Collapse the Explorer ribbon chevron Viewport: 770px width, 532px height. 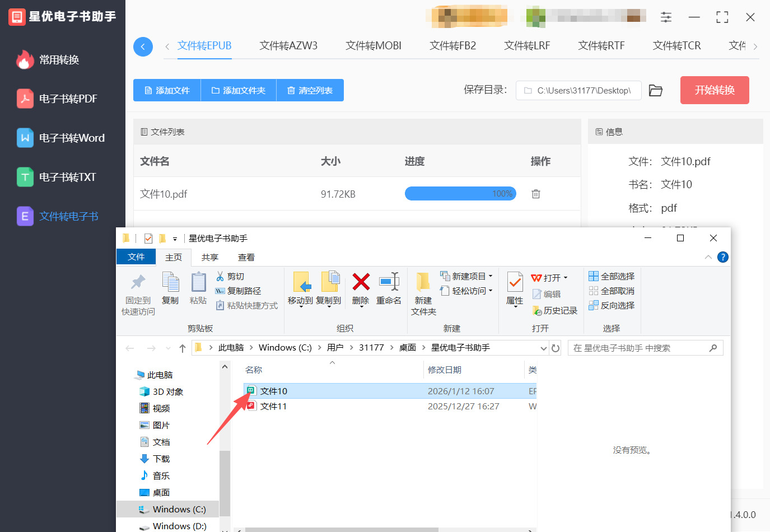(708, 257)
